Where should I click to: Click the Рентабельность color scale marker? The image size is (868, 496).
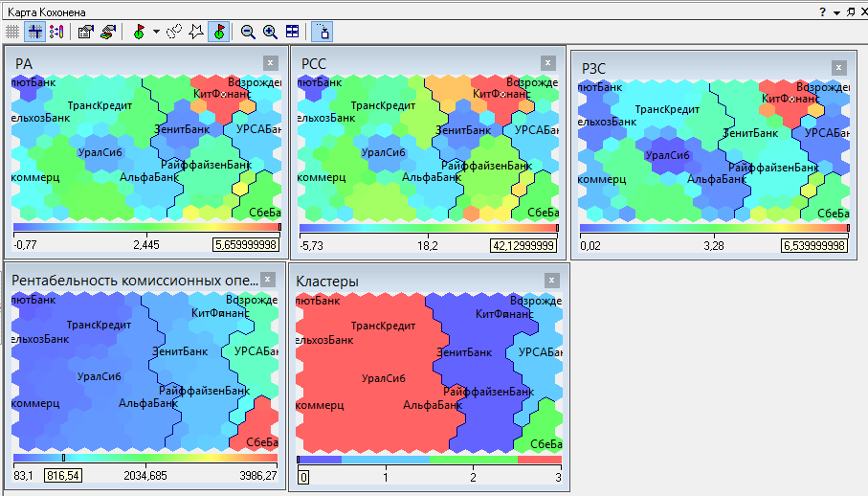tap(64, 458)
